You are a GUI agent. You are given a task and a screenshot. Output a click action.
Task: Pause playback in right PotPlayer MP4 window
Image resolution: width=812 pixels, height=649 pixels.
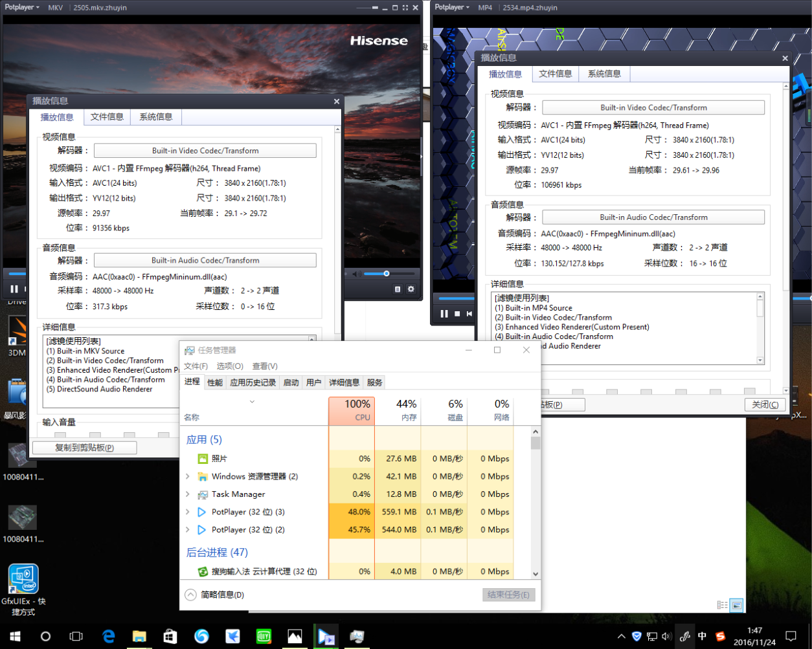coord(444,314)
